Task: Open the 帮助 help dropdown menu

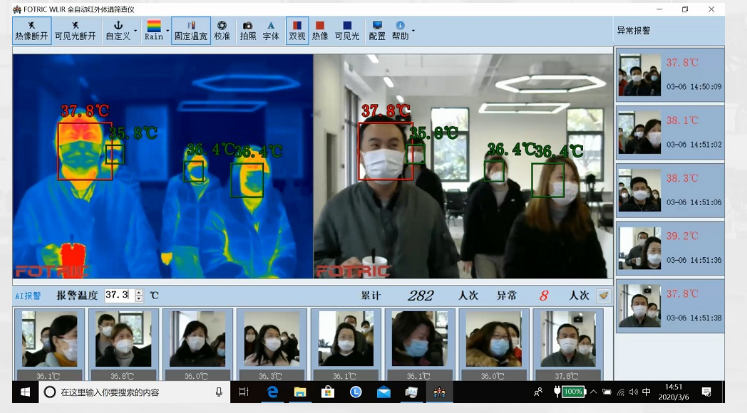Action: click(x=402, y=29)
